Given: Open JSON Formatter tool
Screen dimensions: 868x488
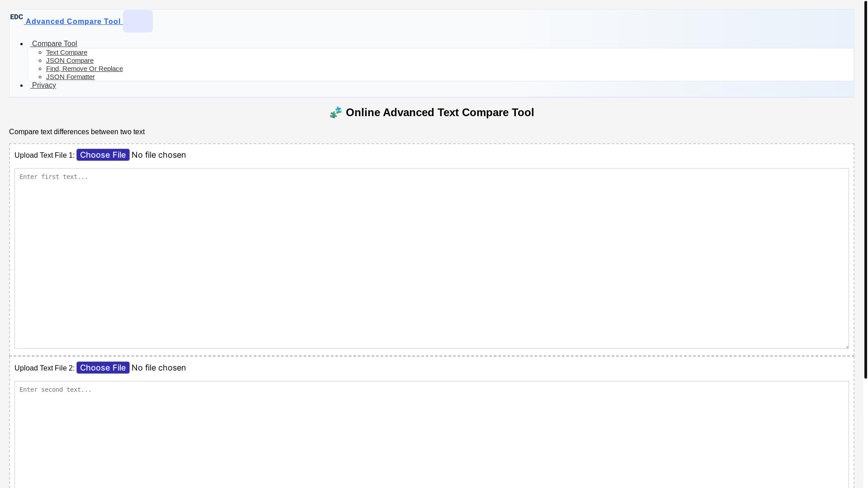Looking at the screenshot, I should point(71,77).
